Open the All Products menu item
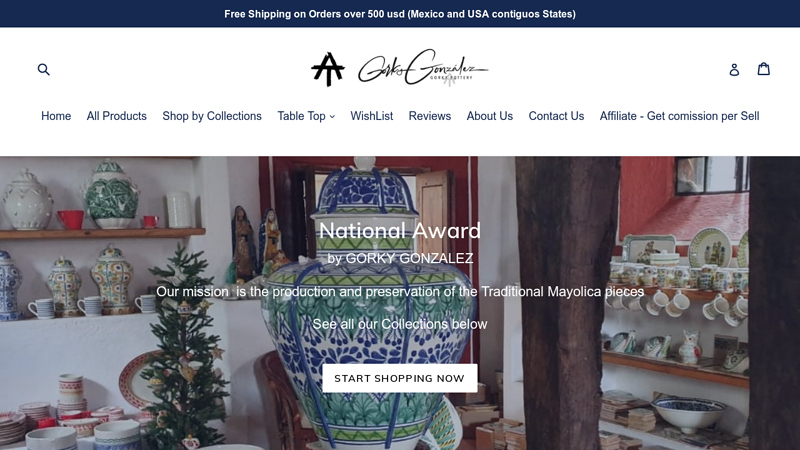This screenshot has height=450, width=800. point(117,116)
